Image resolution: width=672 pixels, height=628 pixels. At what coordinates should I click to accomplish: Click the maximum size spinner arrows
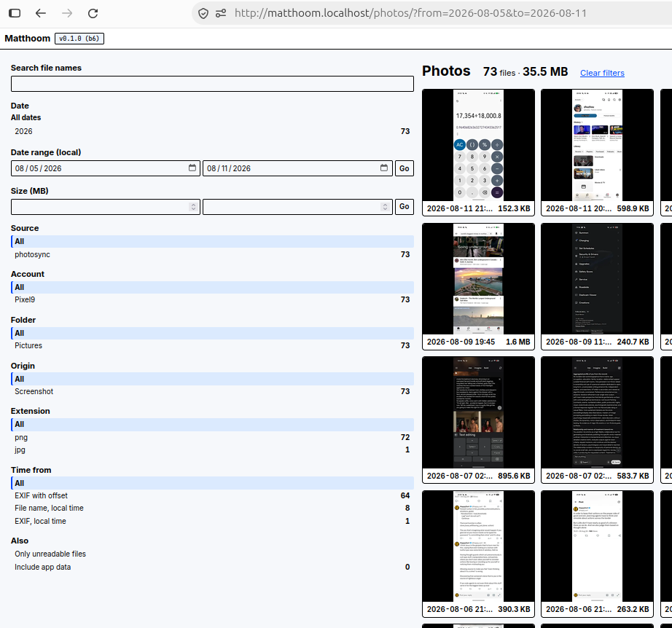point(385,207)
